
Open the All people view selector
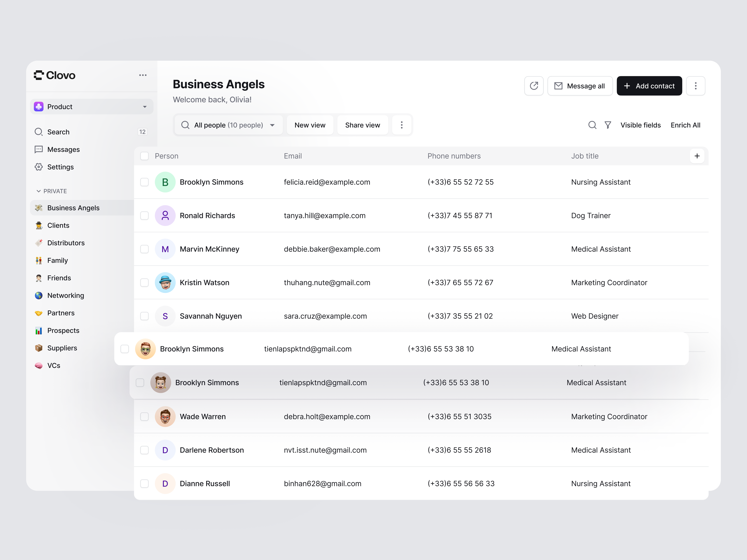point(228,125)
